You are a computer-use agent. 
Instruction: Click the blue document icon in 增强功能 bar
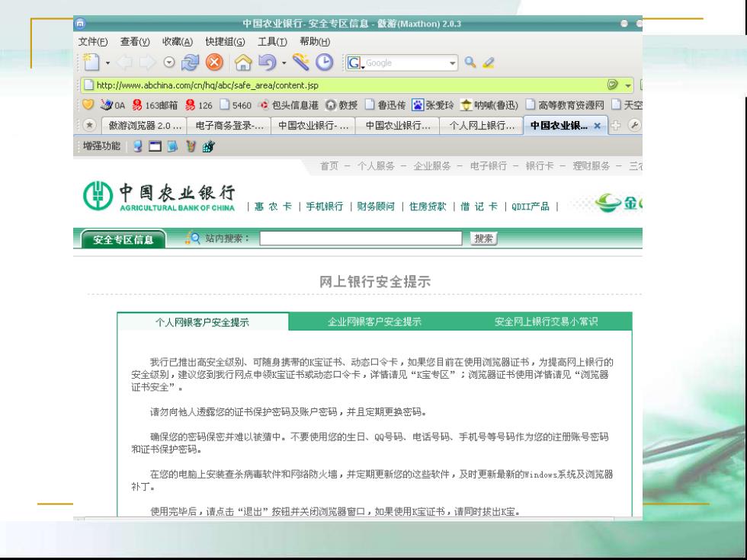(x=172, y=146)
